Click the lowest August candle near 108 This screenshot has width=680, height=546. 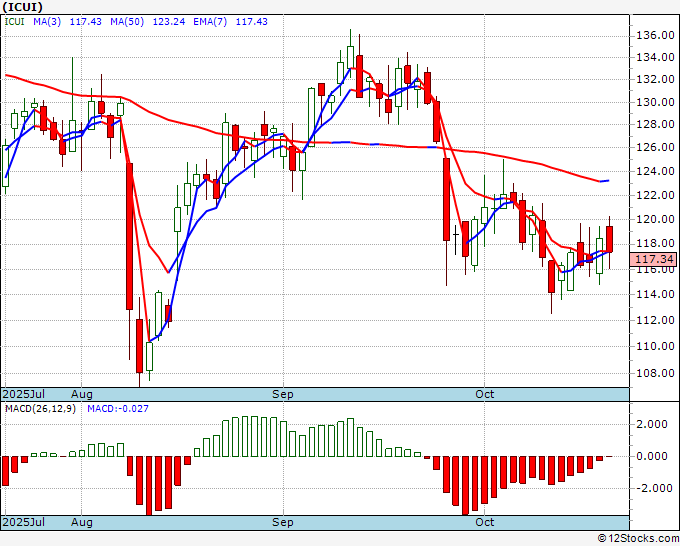[x=139, y=346]
